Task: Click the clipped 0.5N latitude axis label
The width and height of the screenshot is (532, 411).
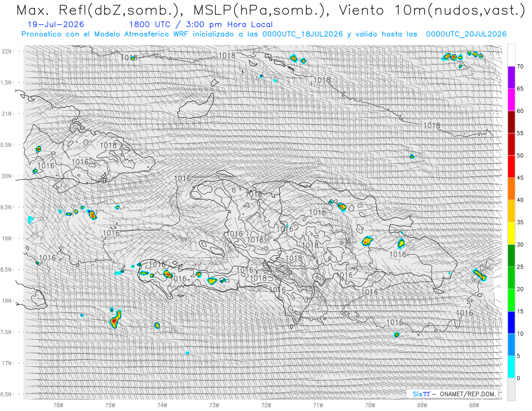Action: pyautogui.click(x=6, y=145)
